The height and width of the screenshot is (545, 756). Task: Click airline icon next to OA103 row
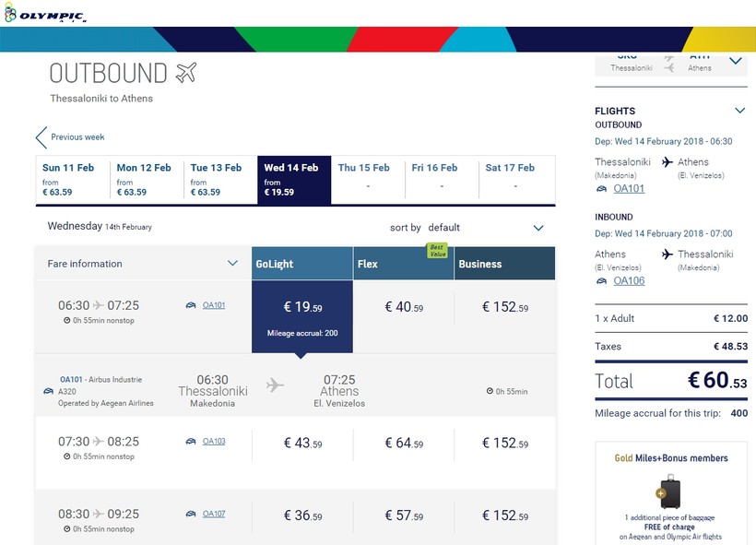coord(191,442)
